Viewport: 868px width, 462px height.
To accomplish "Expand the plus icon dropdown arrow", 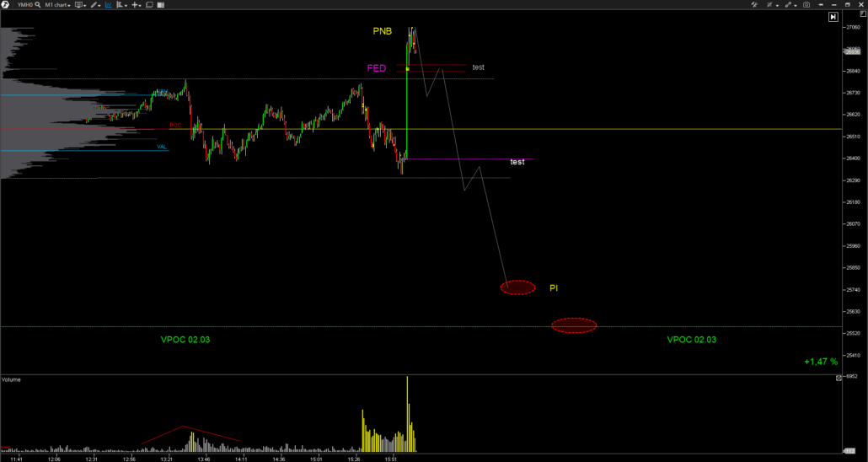I will click(x=141, y=5).
